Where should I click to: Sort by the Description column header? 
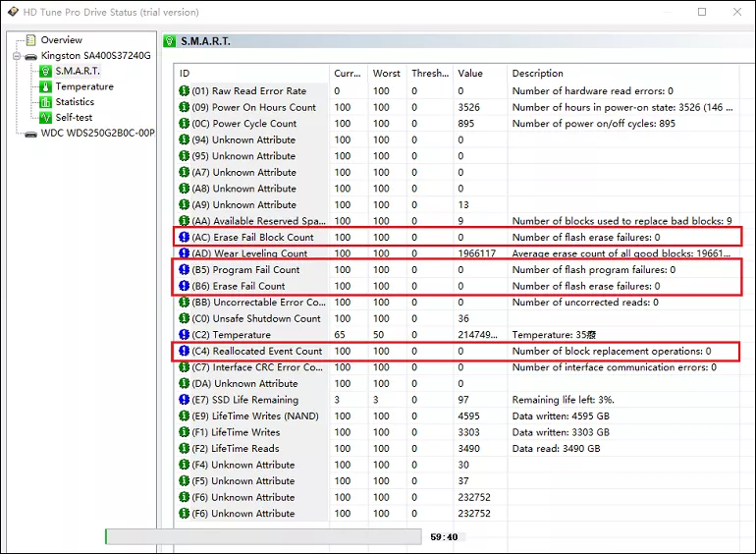click(x=622, y=74)
